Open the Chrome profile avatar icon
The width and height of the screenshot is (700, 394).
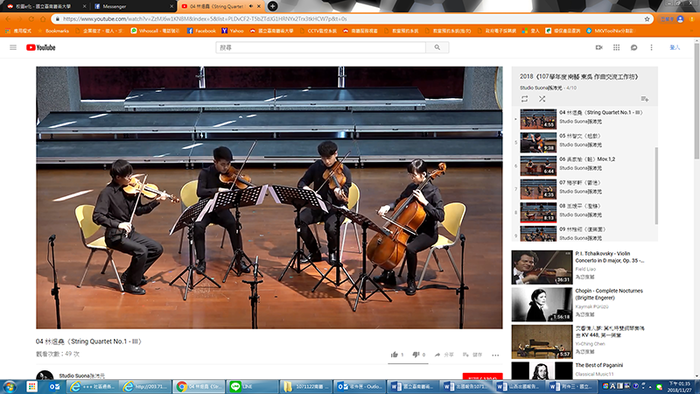[x=680, y=19]
